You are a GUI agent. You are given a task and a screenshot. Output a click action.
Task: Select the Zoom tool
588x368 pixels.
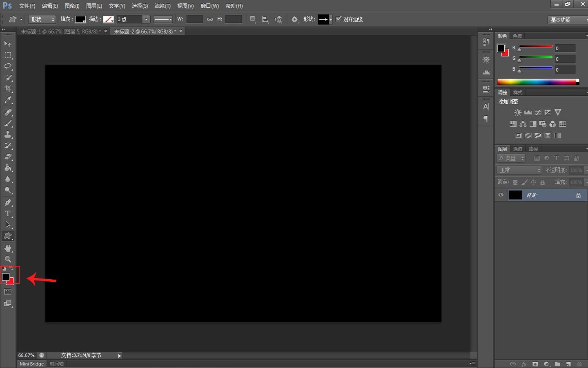click(8, 259)
